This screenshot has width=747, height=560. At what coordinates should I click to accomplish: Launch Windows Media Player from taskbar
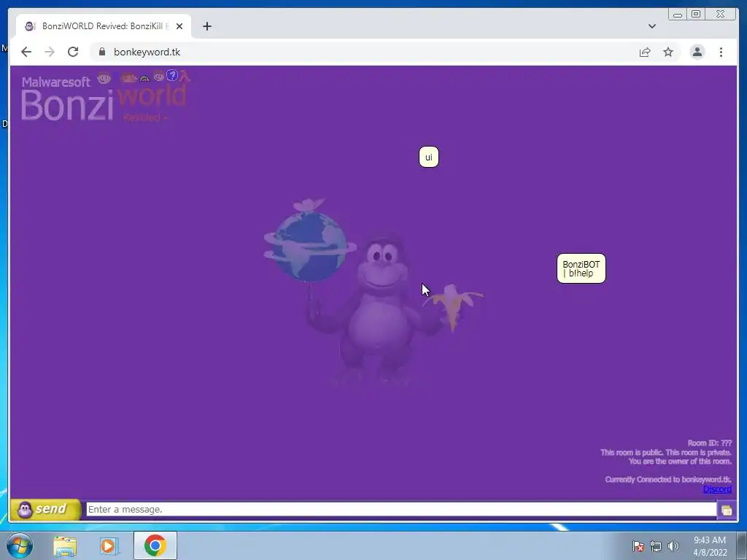pos(109,545)
